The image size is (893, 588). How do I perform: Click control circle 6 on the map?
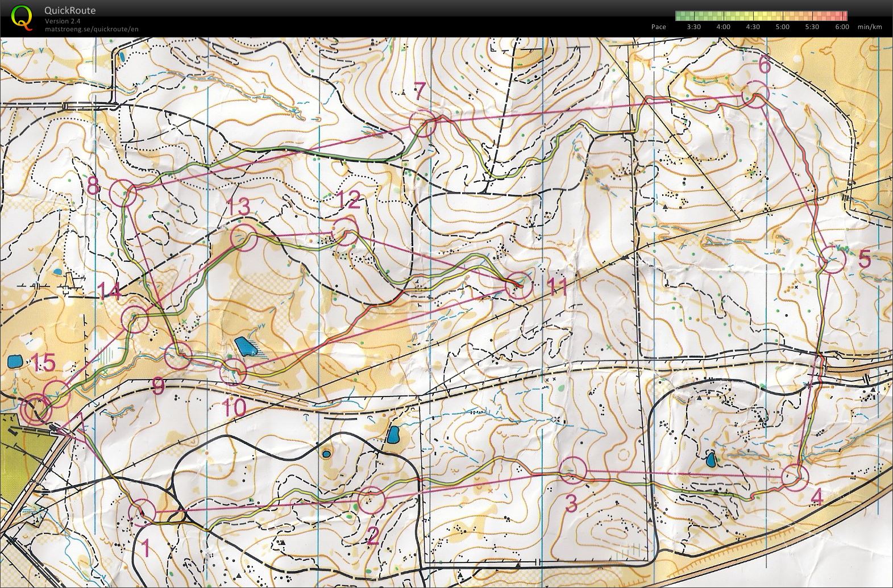757,93
